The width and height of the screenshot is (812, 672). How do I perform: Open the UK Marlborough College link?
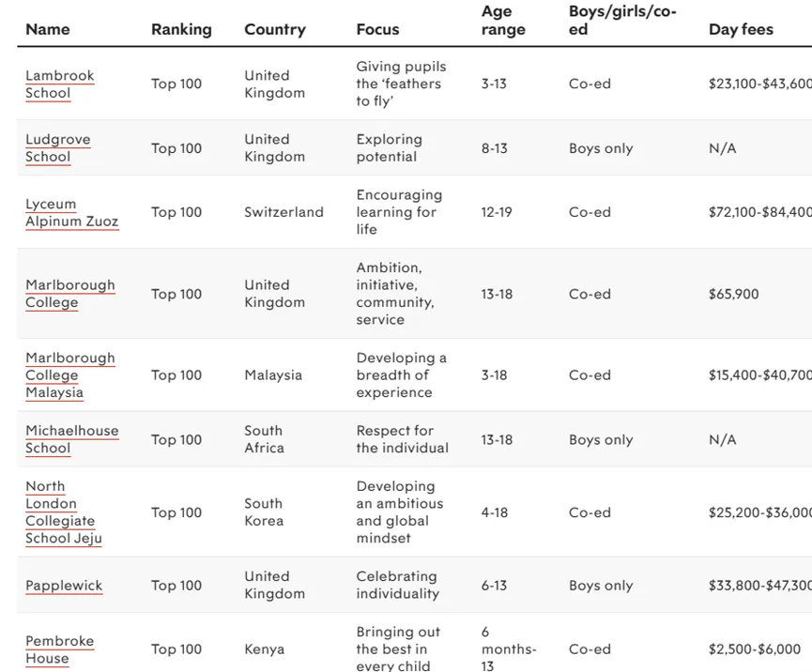click(x=69, y=294)
